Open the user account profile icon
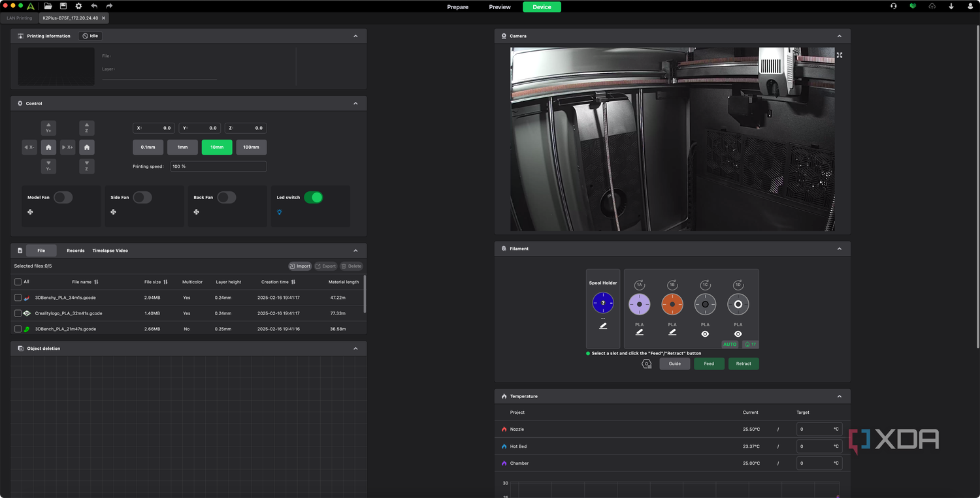980x498 pixels. tap(970, 6)
